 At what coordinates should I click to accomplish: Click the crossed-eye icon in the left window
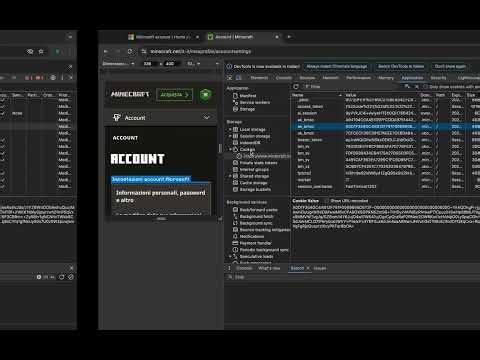pyautogui.click(x=30, y=51)
